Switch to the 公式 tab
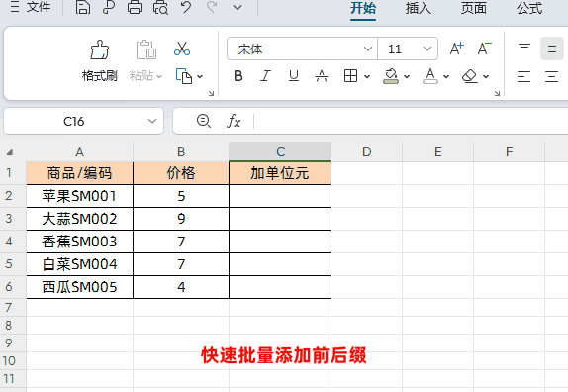This screenshot has height=392, width=568. tap(529, 8)
